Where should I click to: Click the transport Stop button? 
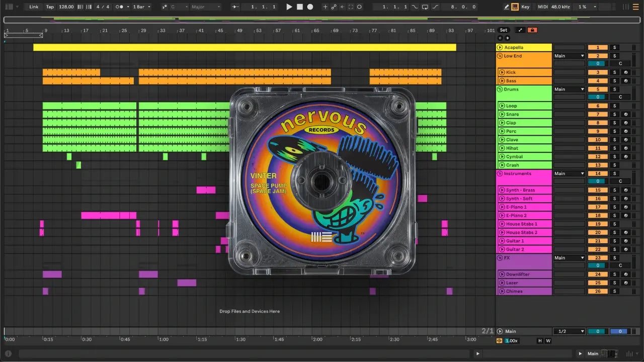[x=299, y=7]
